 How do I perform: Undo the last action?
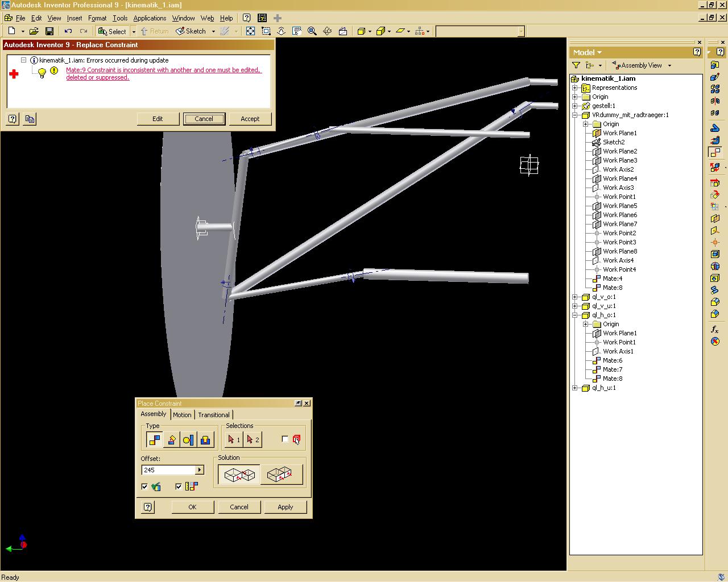[x=68, y=31]
